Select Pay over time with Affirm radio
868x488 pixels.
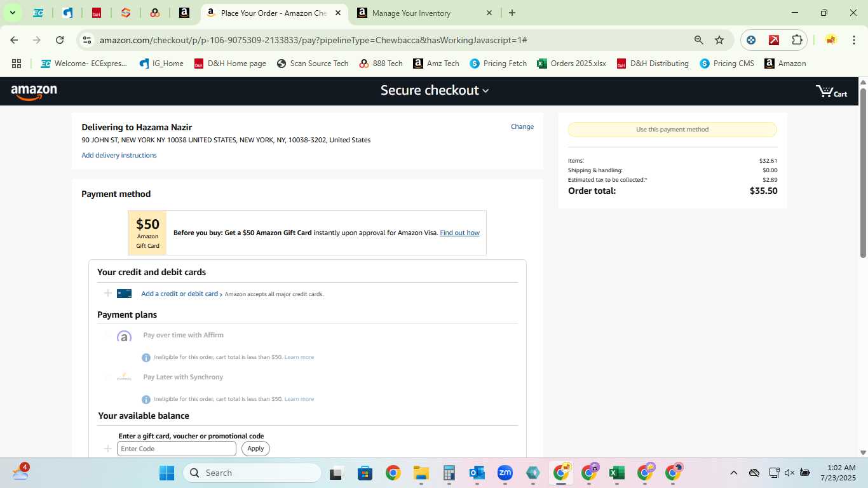pos(108,335)
